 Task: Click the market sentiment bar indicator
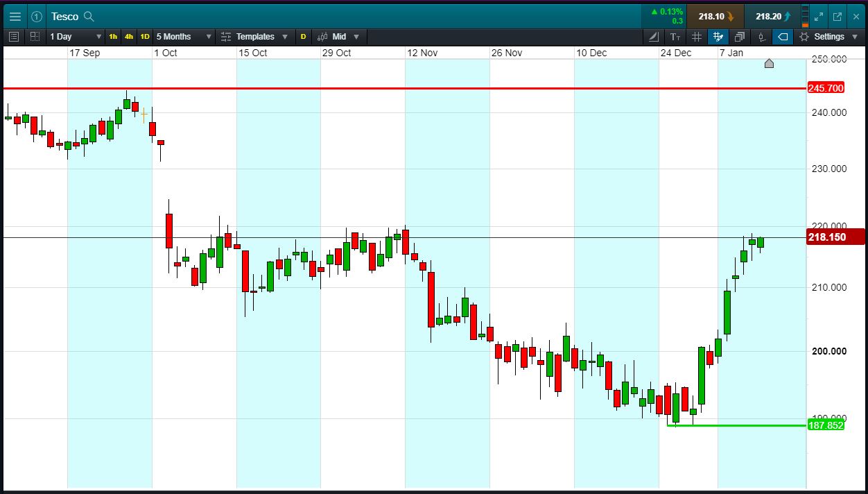(x=805, y=16)
